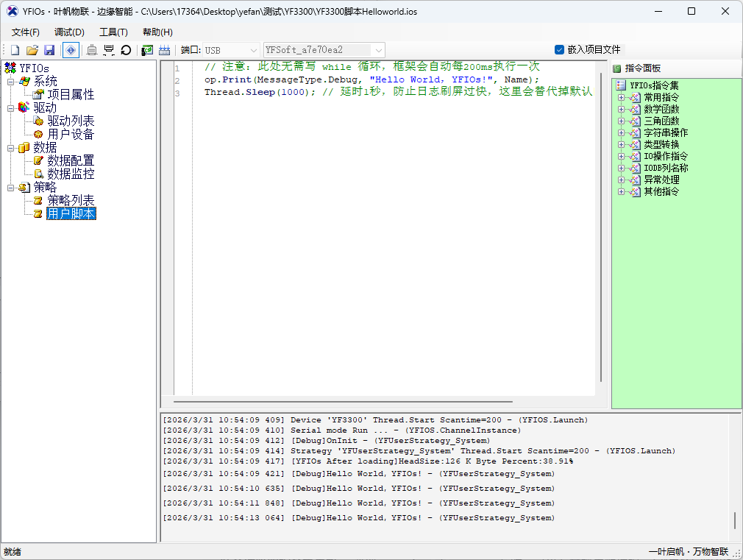The image size is (743, 560).
Task: Click the blue info diamond toolbar icon
Action: [x=71, y=50]
